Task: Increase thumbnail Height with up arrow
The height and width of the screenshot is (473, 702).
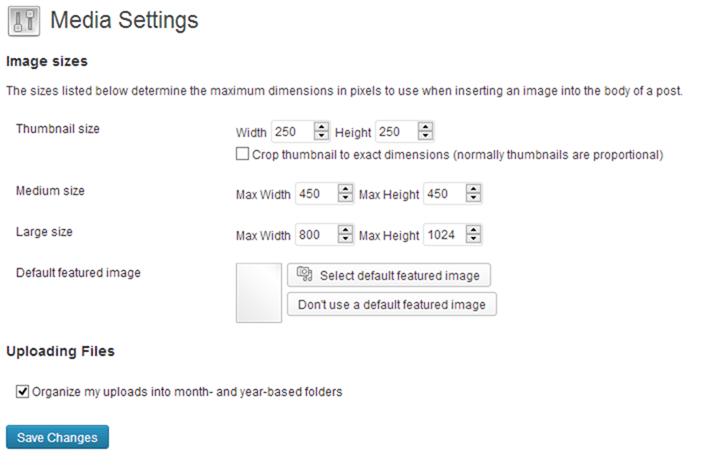Action: coord(425,127)
